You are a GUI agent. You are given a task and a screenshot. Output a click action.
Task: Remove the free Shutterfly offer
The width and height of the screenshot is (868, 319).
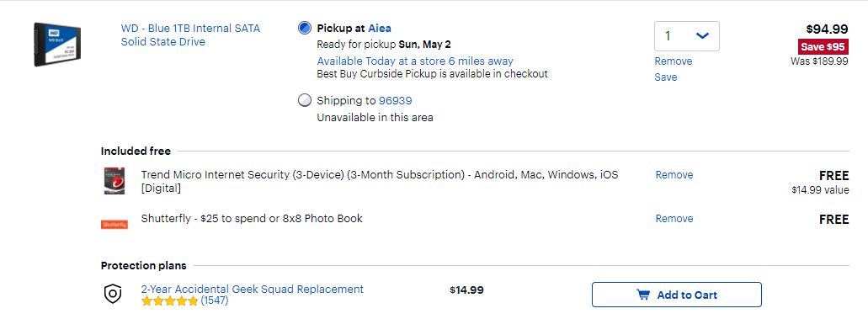[674, 218]
